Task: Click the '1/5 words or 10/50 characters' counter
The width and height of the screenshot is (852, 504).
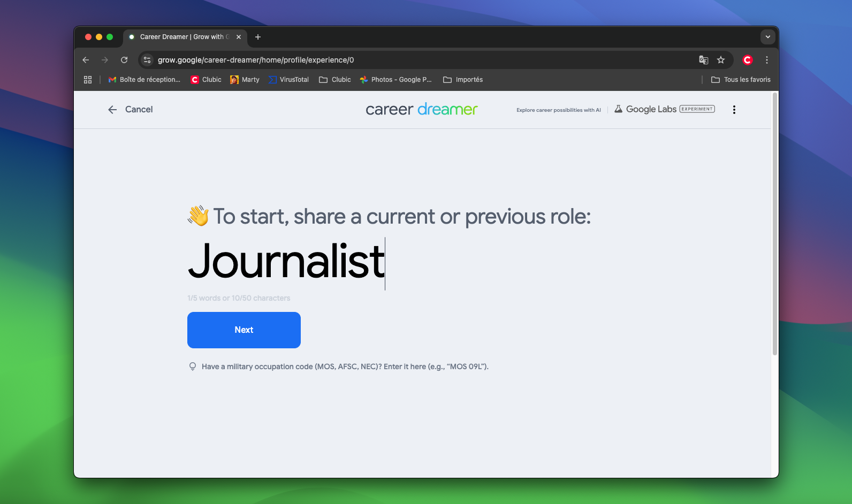Action: click(x=239, y=298)
